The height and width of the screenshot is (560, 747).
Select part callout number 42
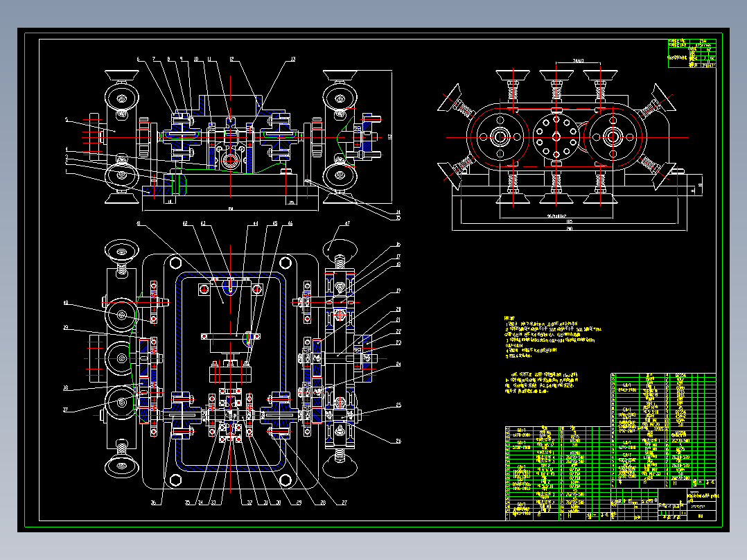click(x=185, y=223)
